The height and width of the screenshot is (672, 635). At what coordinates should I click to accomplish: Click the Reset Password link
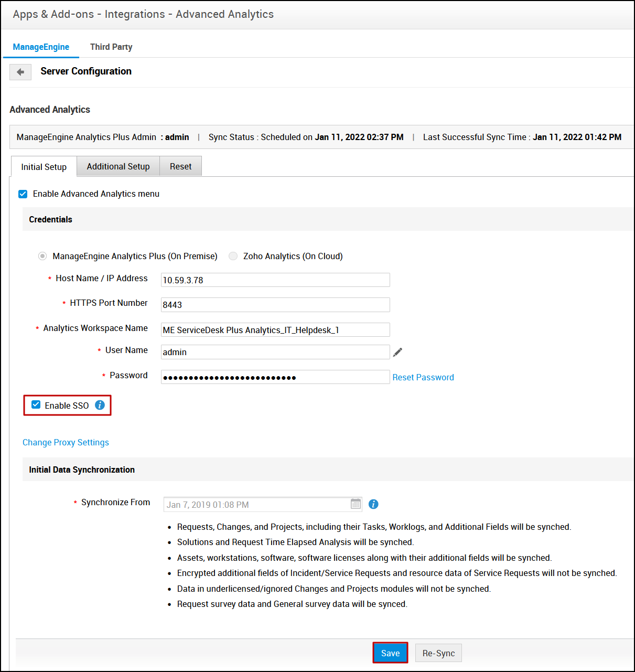coord(423,377)
